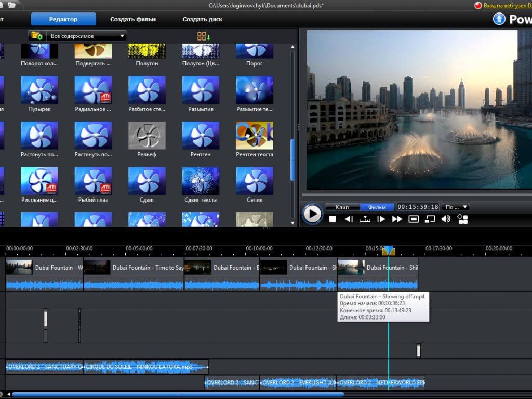Switch preview mode to Клип
This screenshot has height=399, width=532.
[342, 207]
